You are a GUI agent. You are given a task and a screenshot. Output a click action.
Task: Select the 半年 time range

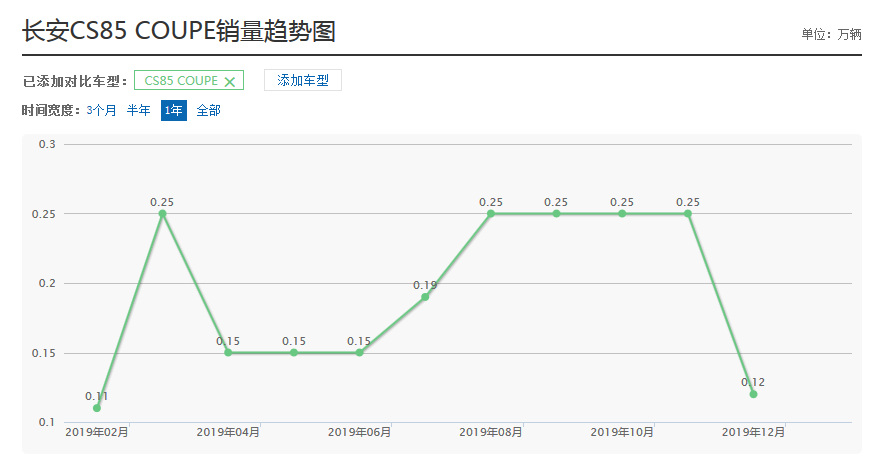tap(139, 110)
